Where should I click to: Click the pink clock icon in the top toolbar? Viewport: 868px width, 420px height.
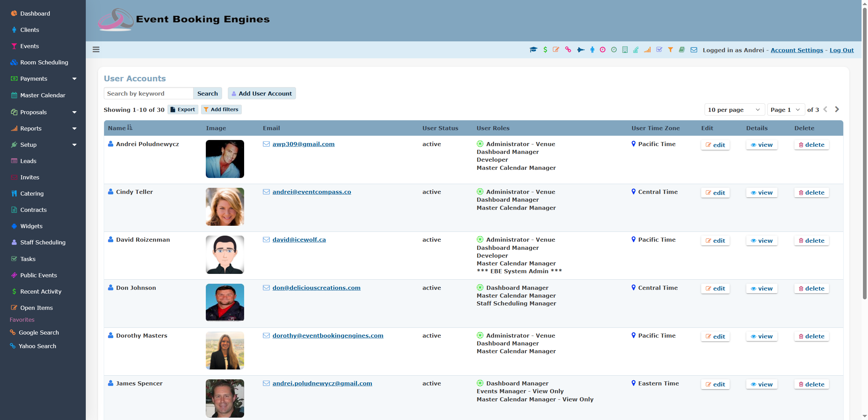[x=603, y=50]
